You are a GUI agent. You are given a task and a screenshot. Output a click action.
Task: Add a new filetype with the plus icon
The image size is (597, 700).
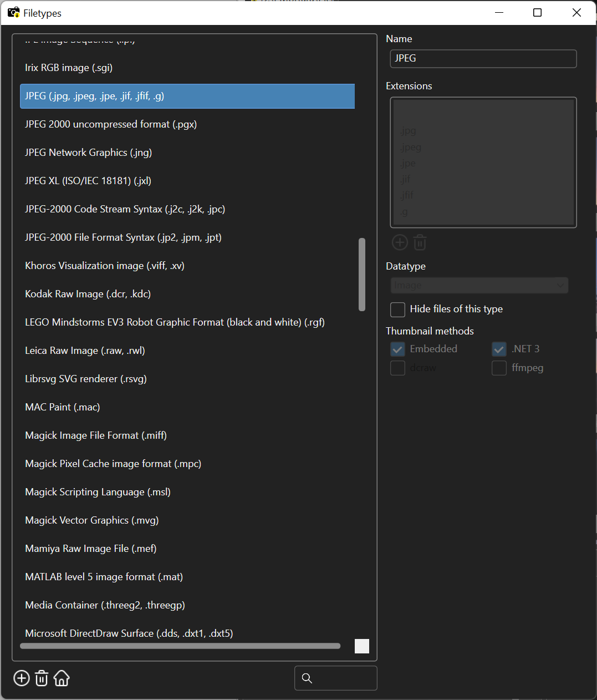coord(21,678)
